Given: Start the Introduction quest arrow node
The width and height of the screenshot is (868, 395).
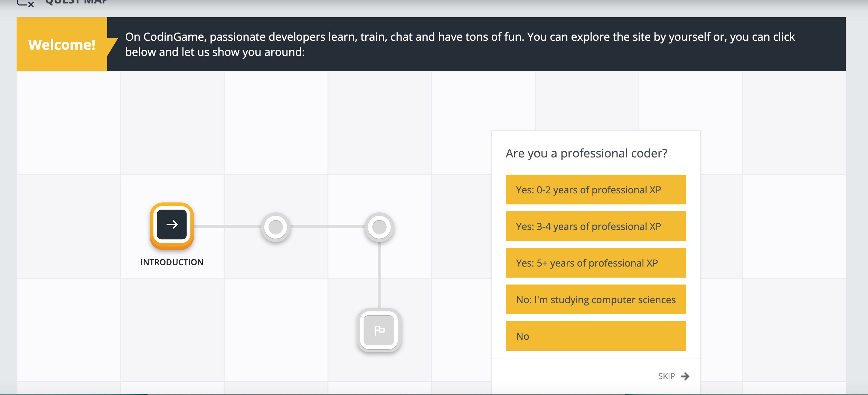Looking at the screenshot, I should coord(172,225).
